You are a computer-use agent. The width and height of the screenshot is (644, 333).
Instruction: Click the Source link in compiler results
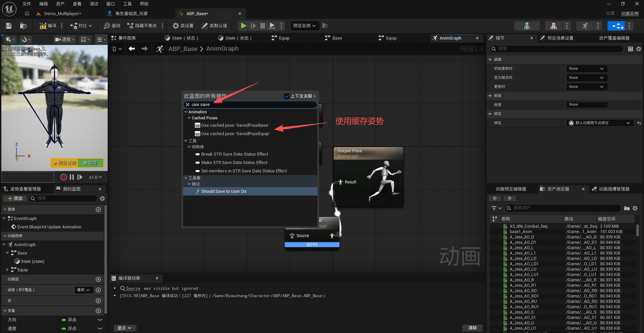pos(133,288)
